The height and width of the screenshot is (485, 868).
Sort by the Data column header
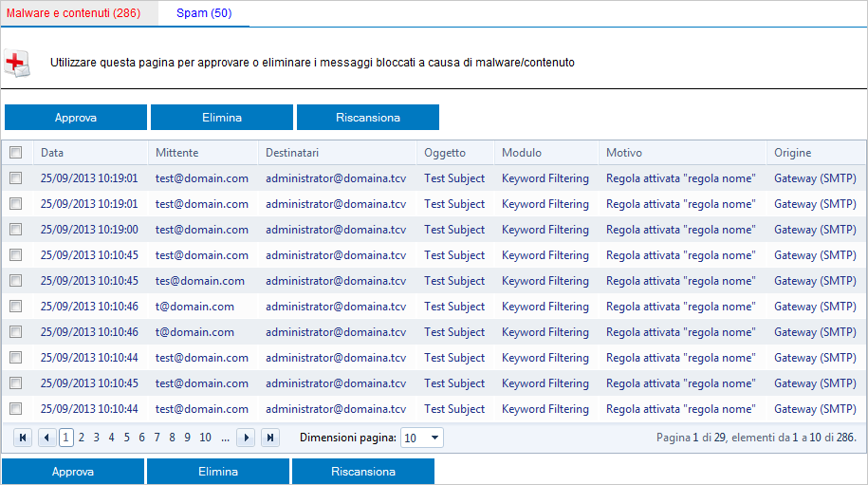pyautogui.click(x=52, y=153)
